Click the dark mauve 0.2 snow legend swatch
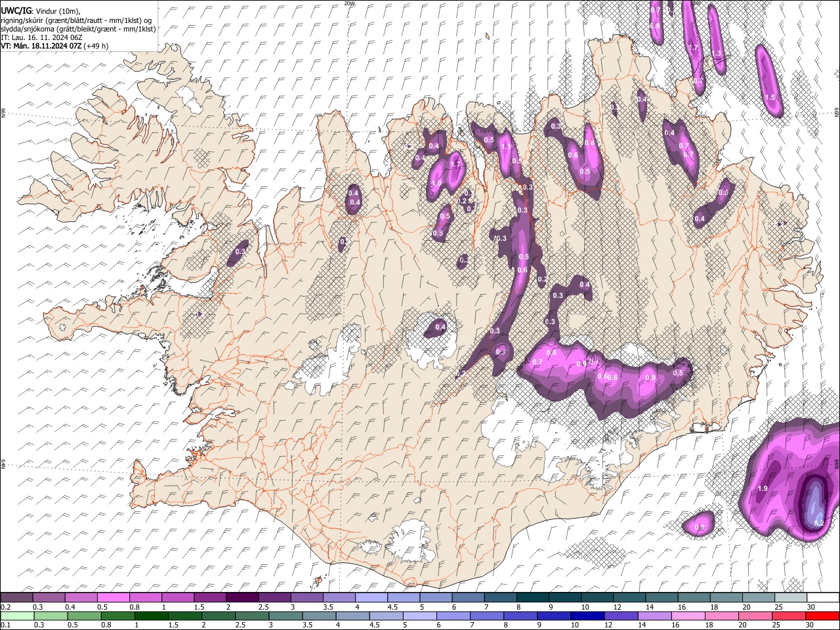Viewport: 840px width, 630px height. [x=16, y=597]
